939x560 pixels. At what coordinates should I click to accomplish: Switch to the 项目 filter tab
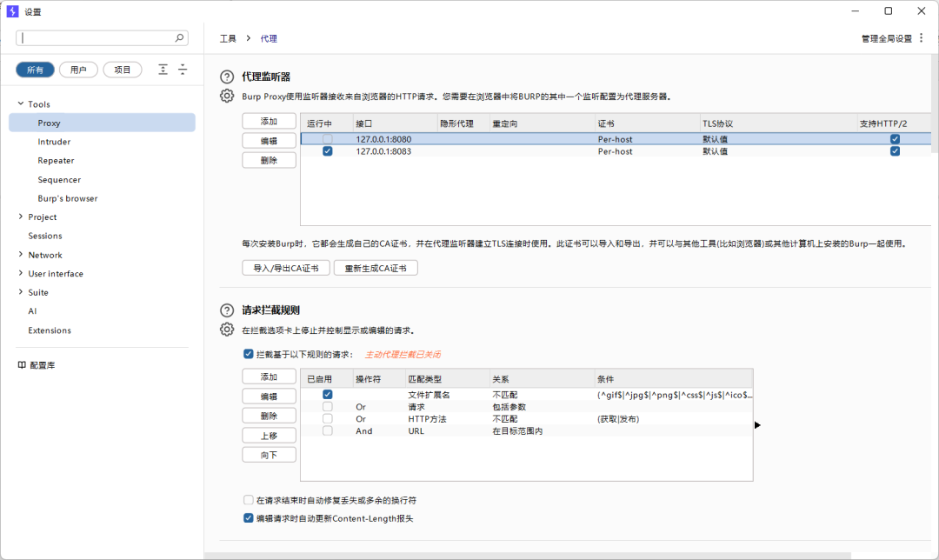pyautogui.click(x=122, y=69)
